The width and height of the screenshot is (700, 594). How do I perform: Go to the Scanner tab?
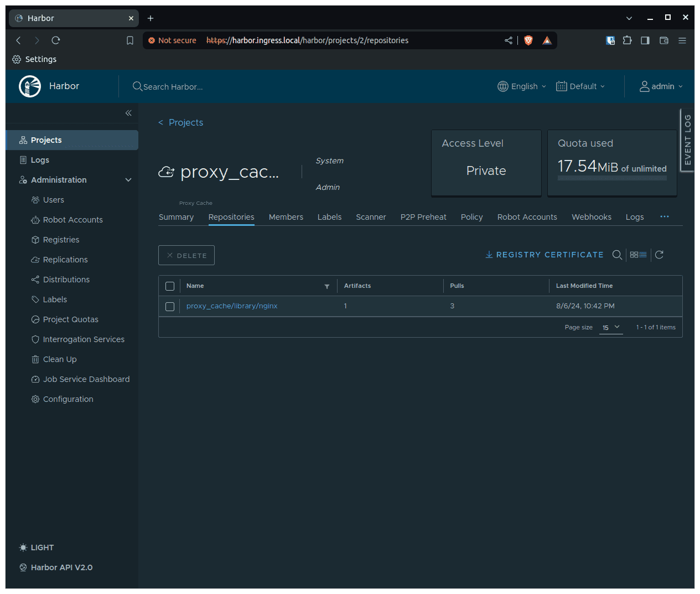click(x=371, y=217)
